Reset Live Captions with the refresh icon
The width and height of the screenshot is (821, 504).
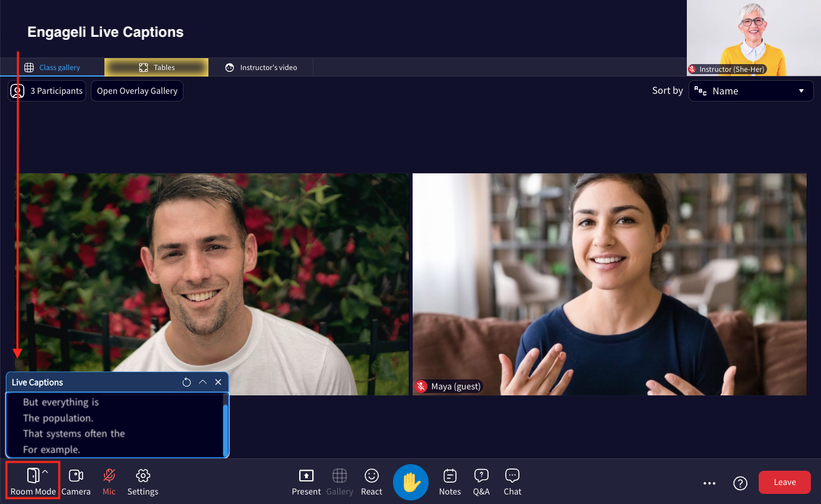(186, 382)
